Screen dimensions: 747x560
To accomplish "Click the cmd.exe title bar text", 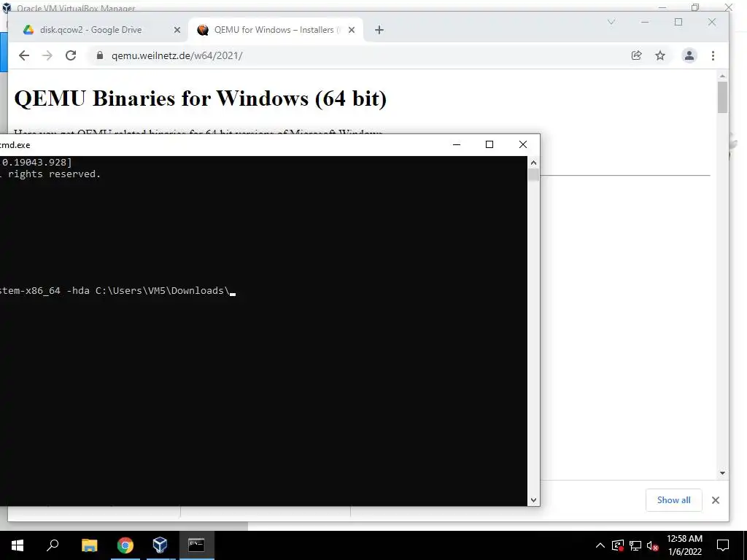I will [x=15, y=145].
